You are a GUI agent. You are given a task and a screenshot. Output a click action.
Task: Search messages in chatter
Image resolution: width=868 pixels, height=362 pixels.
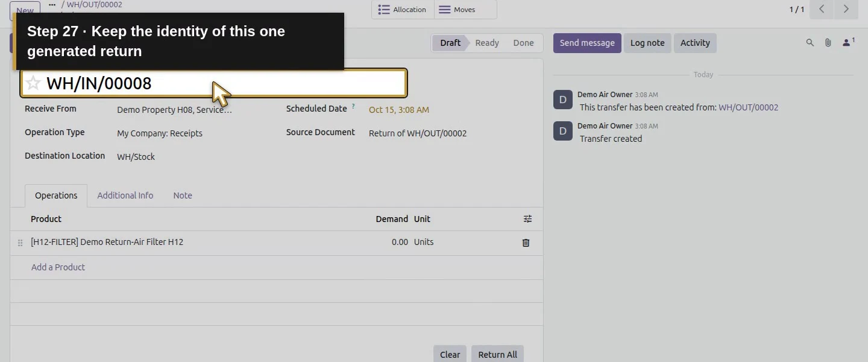810,43
